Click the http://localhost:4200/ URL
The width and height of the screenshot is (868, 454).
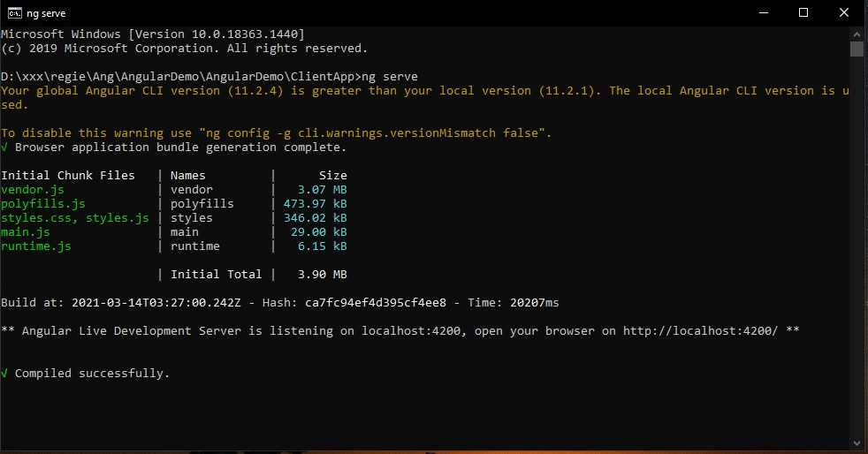click(x=700, y=331)
